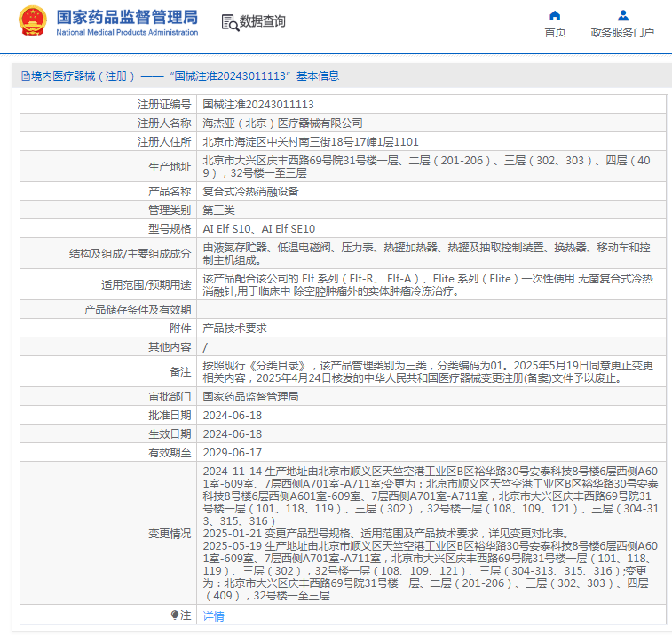Click the 注册证编号 field label

164,105
